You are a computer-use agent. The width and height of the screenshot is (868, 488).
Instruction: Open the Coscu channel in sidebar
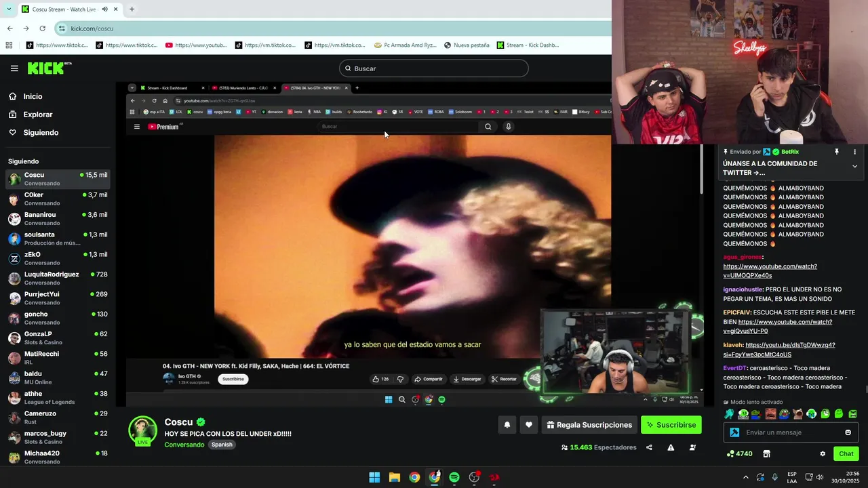[x=58, y=179]
